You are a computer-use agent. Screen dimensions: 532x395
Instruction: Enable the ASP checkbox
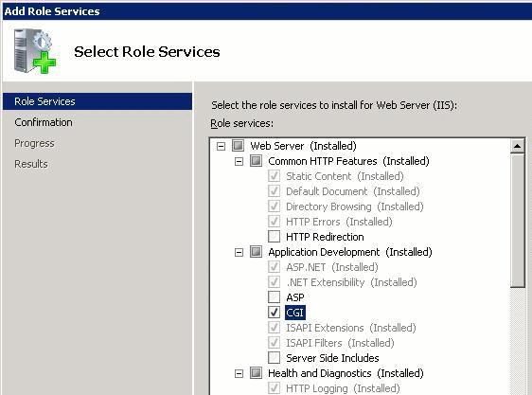pos(274,297)
